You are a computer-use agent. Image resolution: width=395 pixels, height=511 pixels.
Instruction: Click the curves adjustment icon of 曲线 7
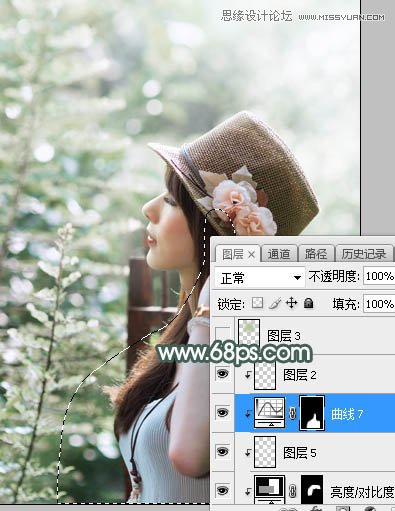pyautogui.click(x=270, y=412)
